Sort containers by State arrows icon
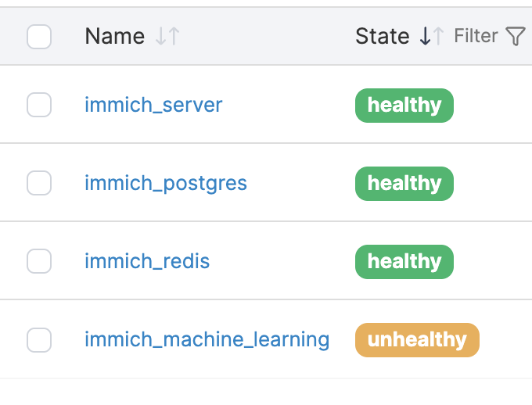The height and width of the screenshot is (405, 532). pyautogui.click(x=432, y=36)
